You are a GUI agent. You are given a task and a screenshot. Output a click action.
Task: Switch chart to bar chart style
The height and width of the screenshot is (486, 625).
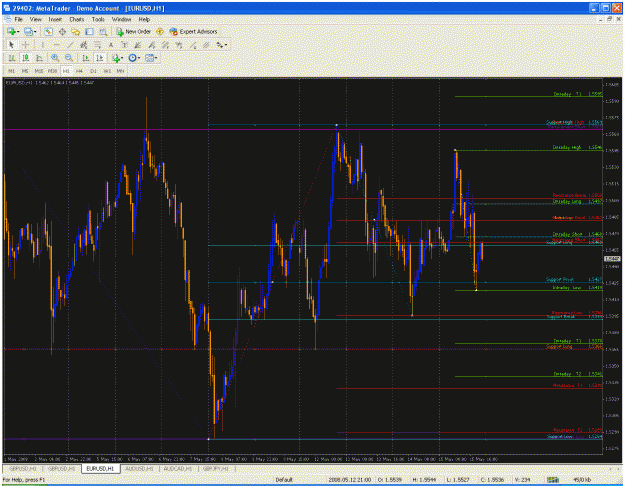(12, 58)
